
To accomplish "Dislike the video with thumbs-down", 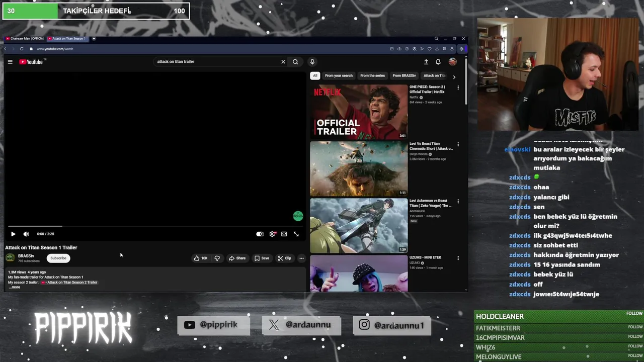I will [217, 258].
